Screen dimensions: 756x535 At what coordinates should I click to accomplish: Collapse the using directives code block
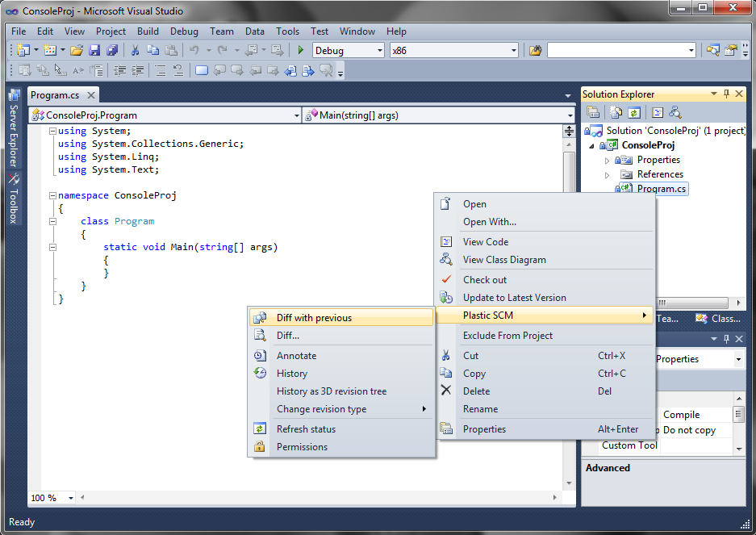[x=52, y=131]
